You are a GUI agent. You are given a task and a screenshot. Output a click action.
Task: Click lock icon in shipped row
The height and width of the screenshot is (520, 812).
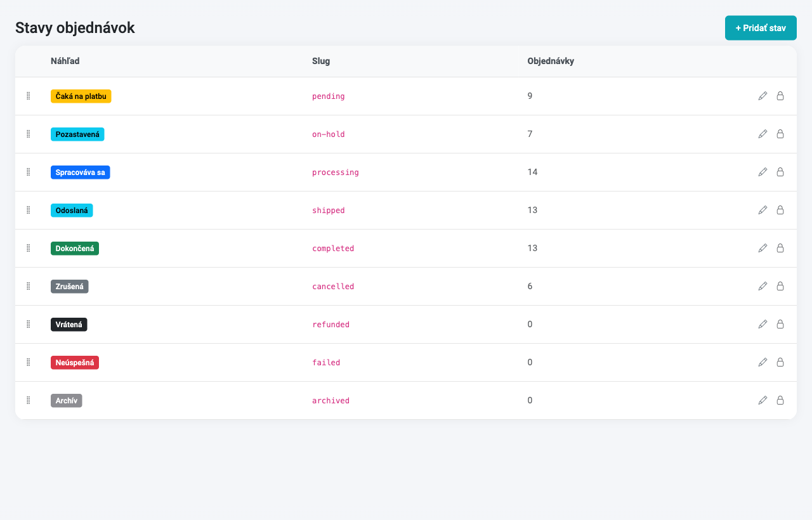point(780,210)
